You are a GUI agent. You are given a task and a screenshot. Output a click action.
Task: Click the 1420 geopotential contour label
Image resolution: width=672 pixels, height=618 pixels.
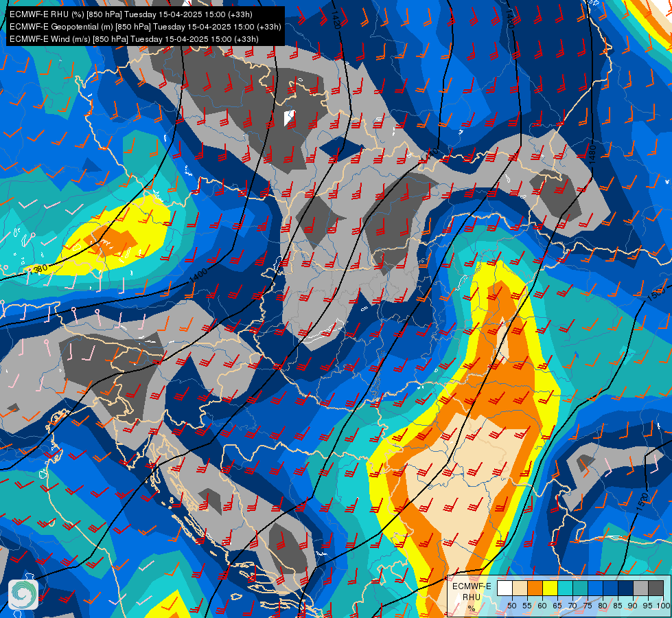point(336,20)
